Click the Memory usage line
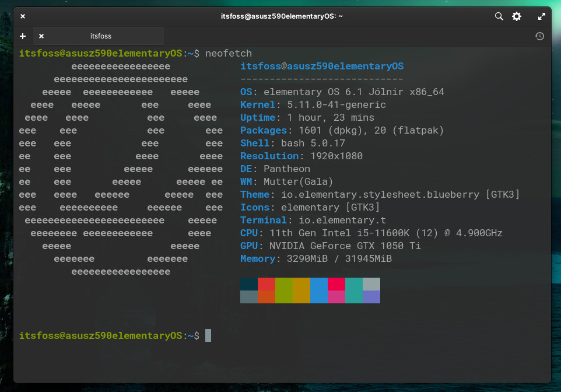Viewport: 561px width, 392px height. click(x=315, y=258)
